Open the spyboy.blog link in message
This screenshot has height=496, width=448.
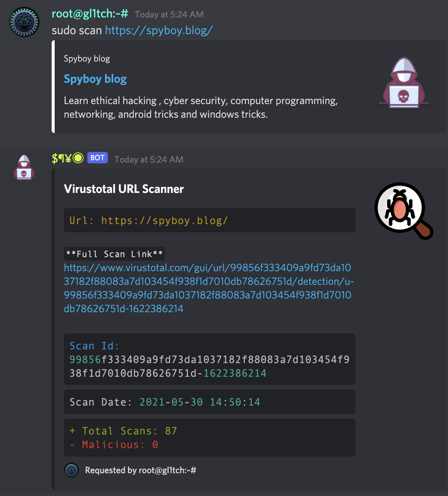[x=159, y=30]
